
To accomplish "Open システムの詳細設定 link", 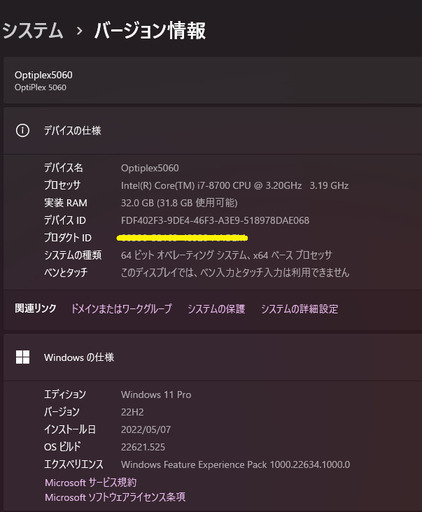I will 299,309.
